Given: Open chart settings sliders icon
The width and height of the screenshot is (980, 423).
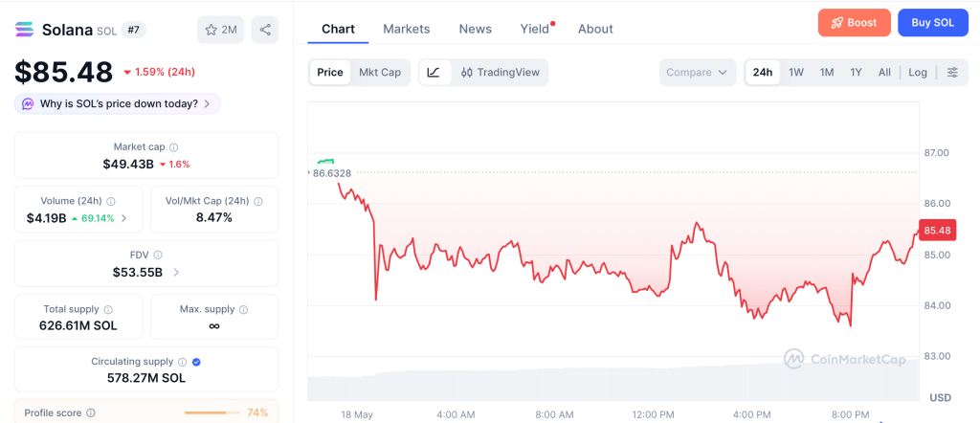Looking at the screenshot, I should click(x=952, y=73).
